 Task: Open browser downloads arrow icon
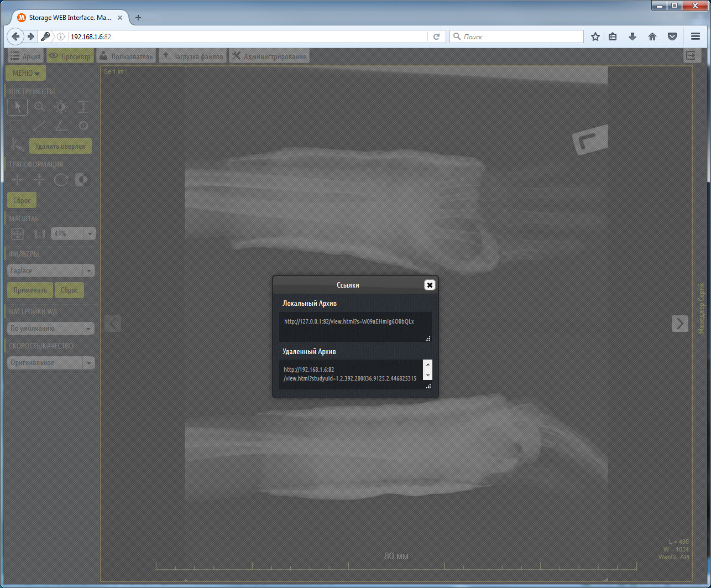(x=632, y=37)
